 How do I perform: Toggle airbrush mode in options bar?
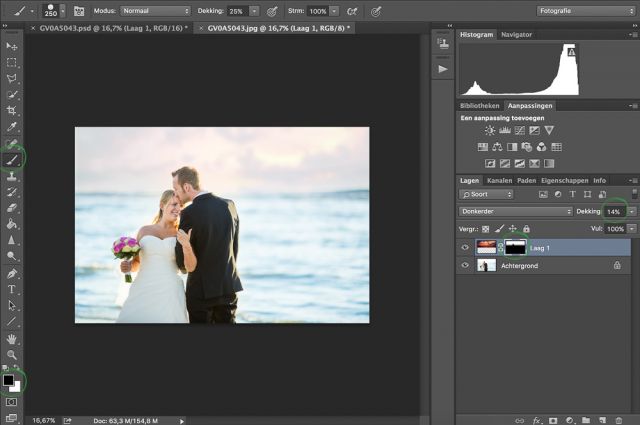click(x=352, y=11)
